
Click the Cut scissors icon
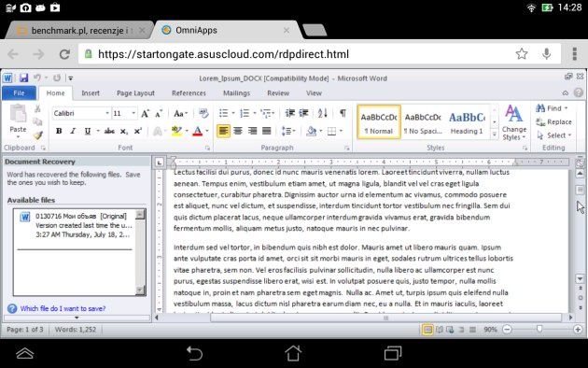click(x=37, y=109)
